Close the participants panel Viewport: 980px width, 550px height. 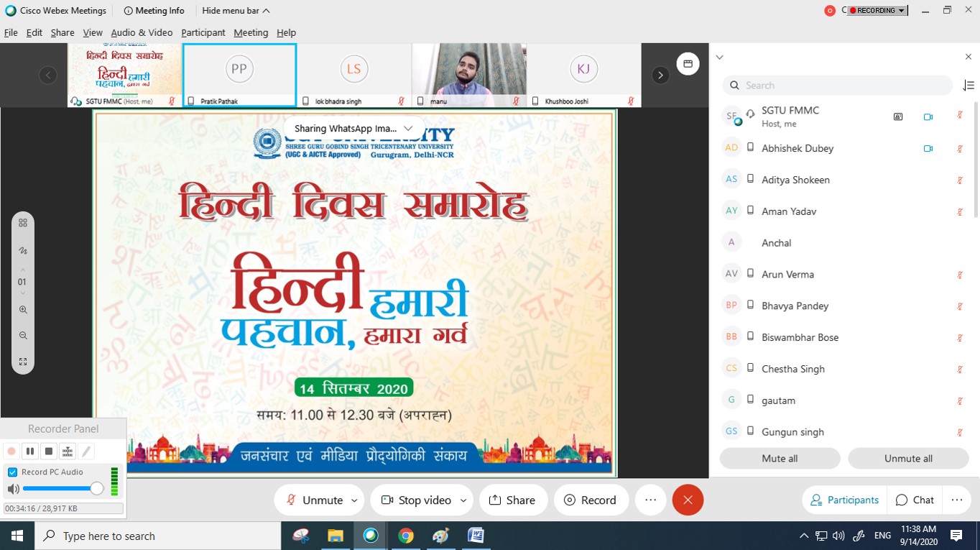tap(968, 57)
